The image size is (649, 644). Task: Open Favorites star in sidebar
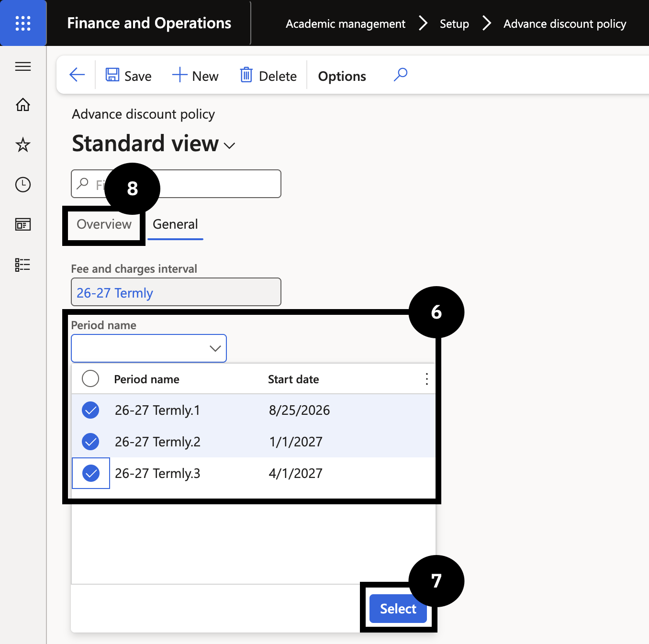pos(23,144)
